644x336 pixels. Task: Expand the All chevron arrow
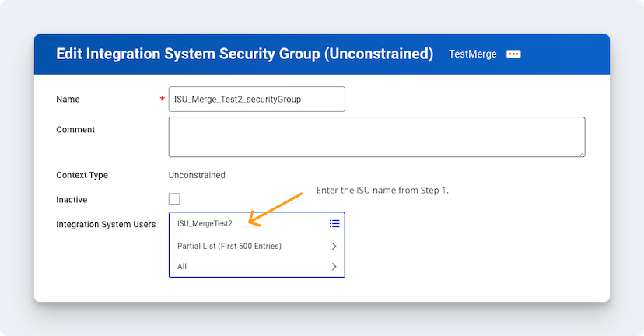[334, 267]
